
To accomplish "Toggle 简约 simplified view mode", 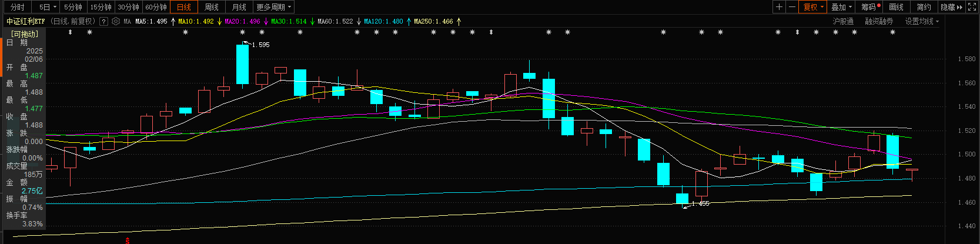I will pos(924,7).
